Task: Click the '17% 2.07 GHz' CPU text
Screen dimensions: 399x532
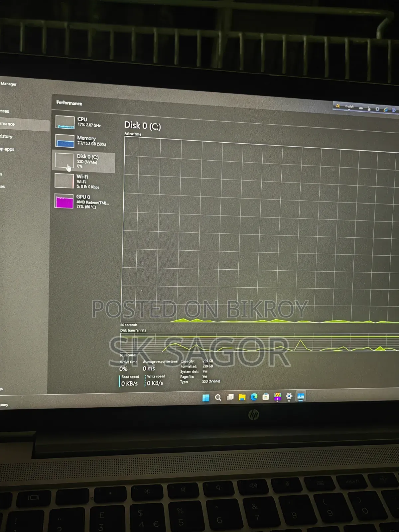Action: pos(89,125)
